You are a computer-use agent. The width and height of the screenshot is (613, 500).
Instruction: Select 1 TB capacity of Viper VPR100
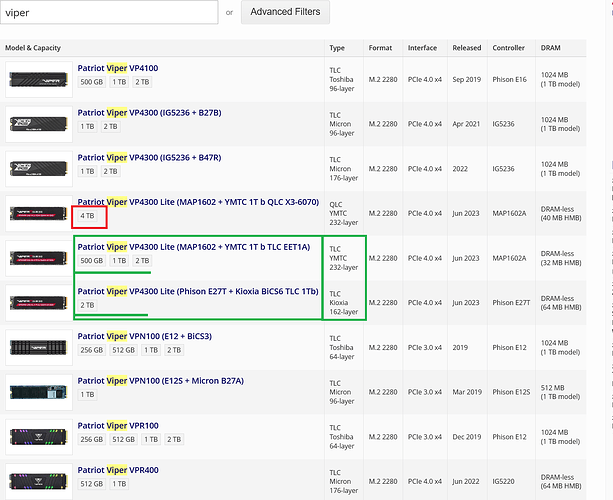pos(151,439)
